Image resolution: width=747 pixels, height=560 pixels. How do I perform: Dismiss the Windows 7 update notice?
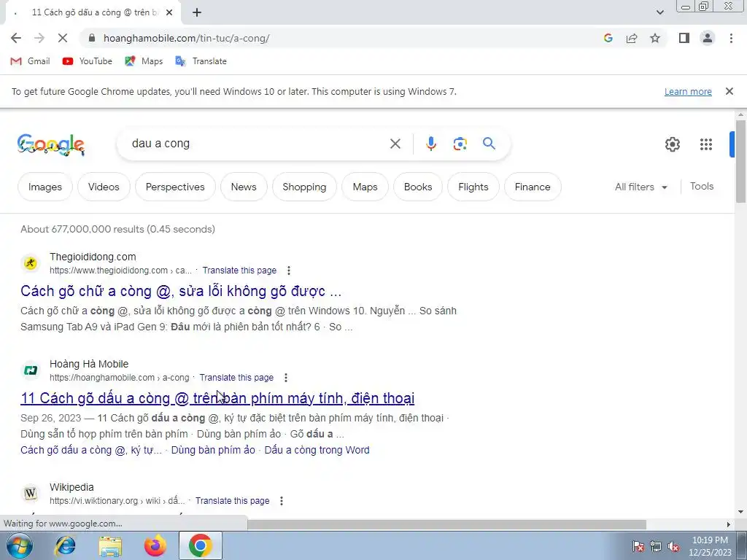(x=729, y=91)
